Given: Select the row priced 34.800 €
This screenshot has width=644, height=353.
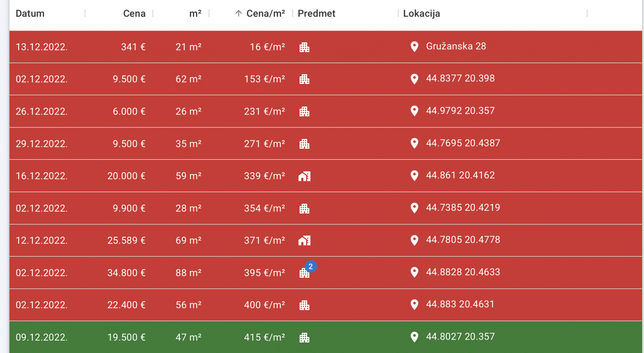Looking at the screenshot, I should point(126,273).
